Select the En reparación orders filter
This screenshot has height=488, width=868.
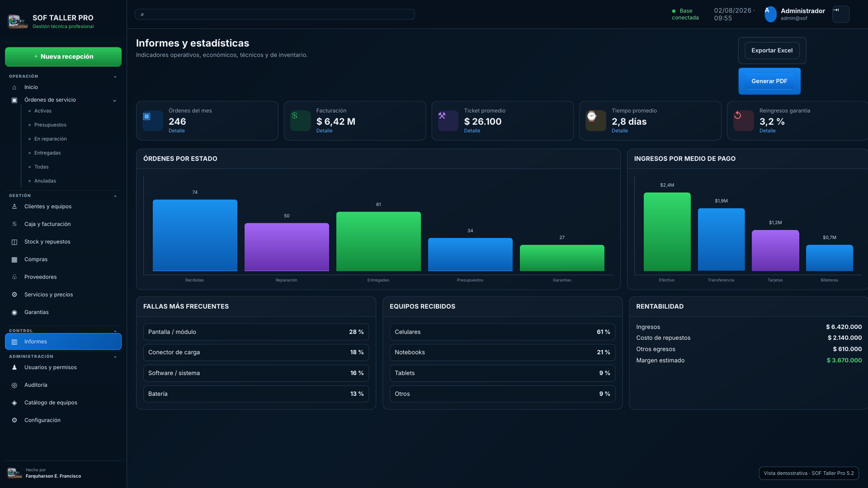(50, 139)
